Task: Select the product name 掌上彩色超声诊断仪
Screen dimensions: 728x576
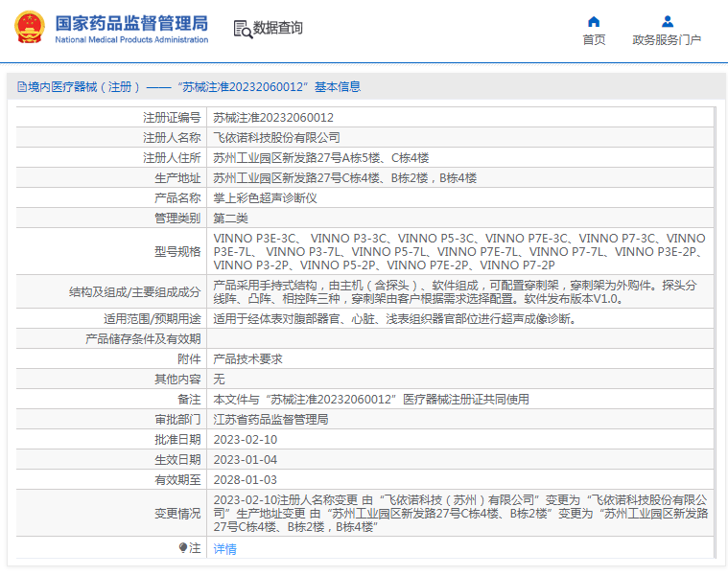Action: (265, 198)
